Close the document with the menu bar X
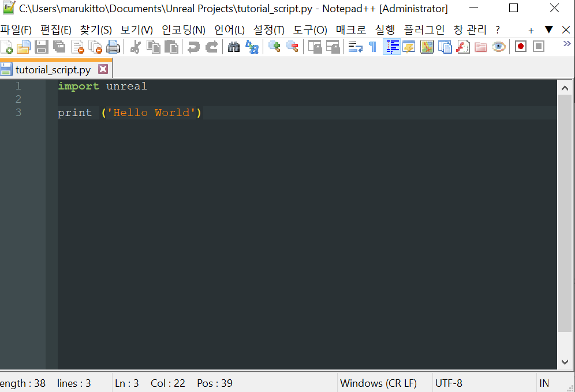The image size is (575, 392). [566, 29]
